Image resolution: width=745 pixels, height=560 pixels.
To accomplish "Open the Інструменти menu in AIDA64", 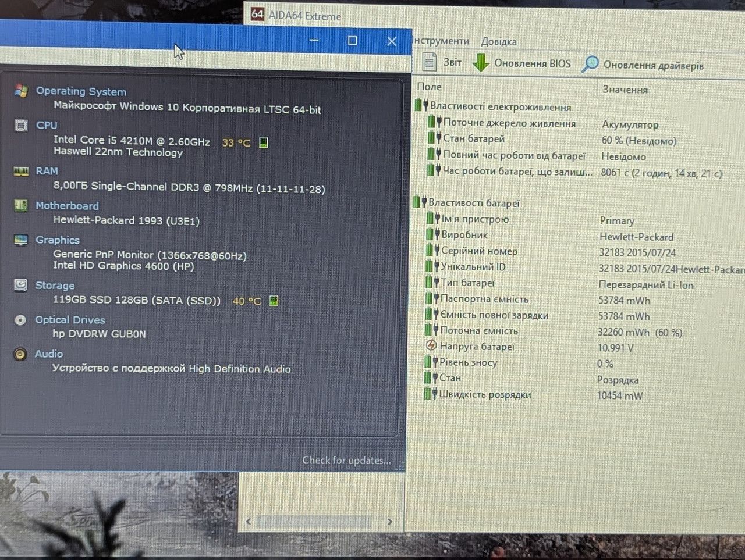I will (x=441, y=41).
